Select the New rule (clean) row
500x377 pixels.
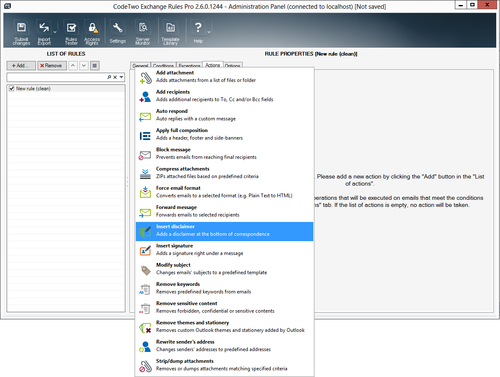point(66,89)
